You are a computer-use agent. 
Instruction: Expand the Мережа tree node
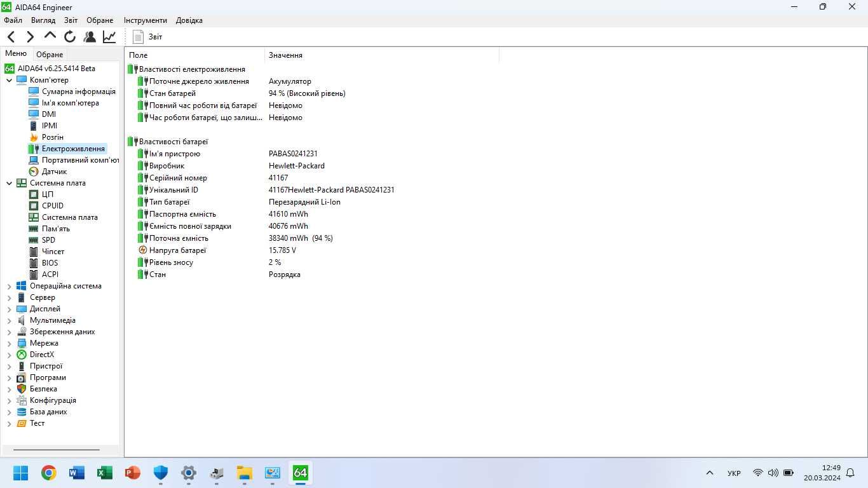(10, 343)
